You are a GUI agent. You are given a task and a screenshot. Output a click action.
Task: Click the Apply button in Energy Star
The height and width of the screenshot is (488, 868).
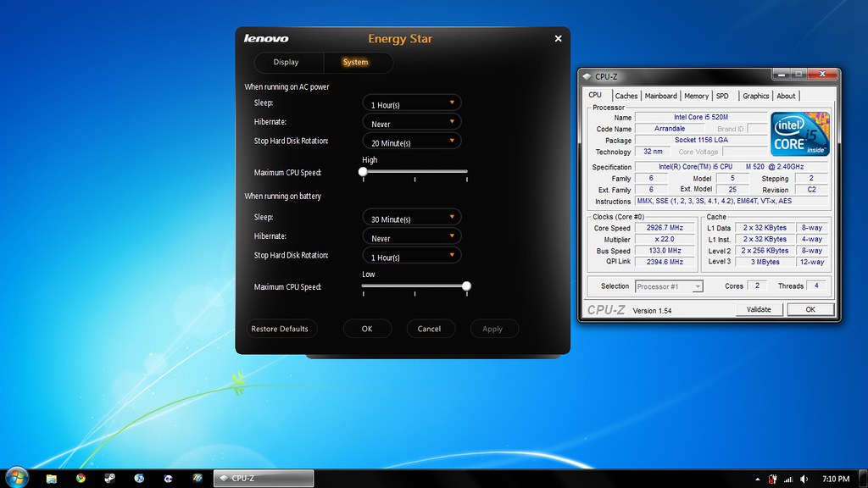(x=492, y=330)
